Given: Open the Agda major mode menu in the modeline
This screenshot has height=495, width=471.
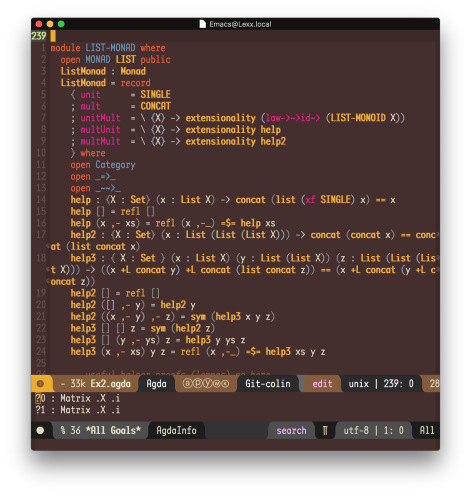Looking at the screenshot, I should coord(156,384).
